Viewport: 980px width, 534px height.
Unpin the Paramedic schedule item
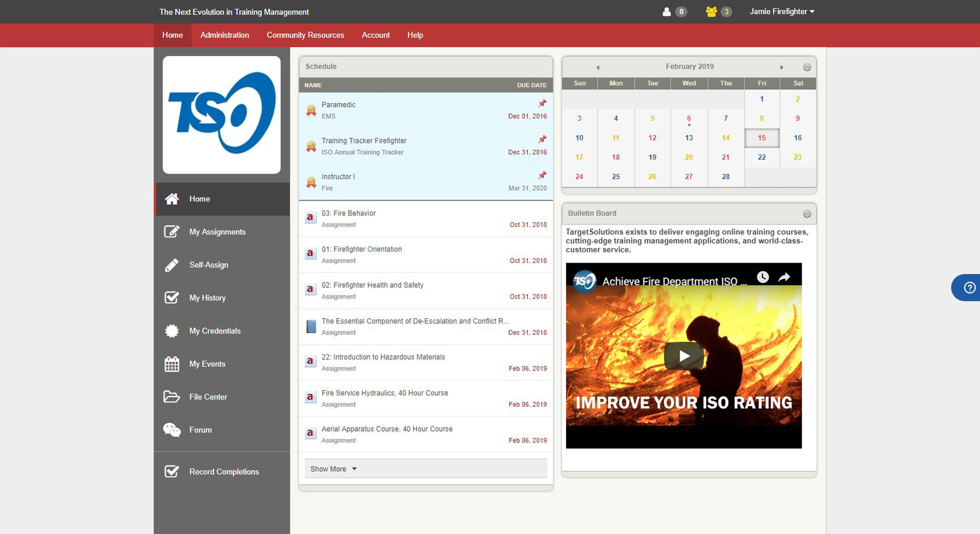[542, 103]
